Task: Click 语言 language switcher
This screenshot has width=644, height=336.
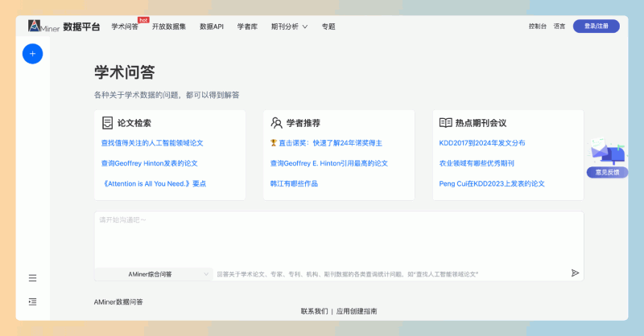Action: click(559, 27)
